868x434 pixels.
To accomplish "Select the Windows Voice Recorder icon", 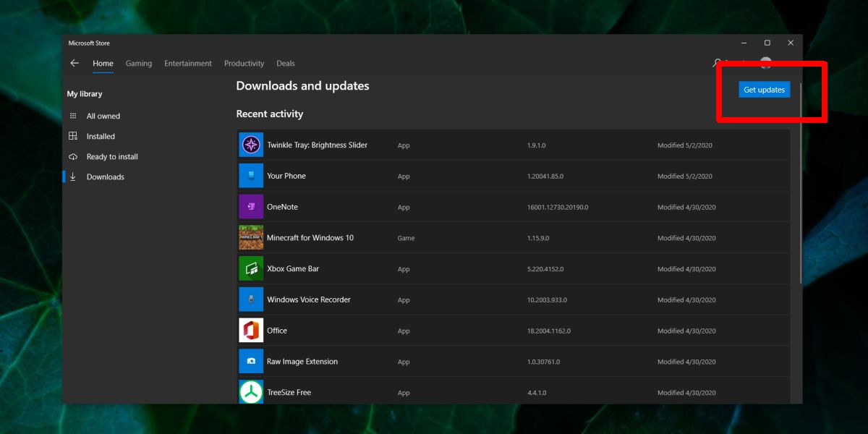I will (x=250, y=299).
